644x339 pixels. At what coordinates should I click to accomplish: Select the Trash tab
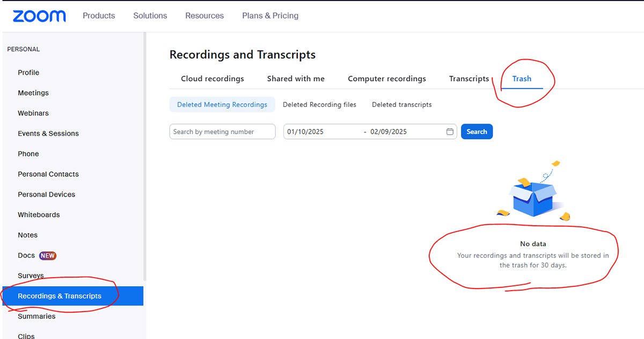click(522, 78)
